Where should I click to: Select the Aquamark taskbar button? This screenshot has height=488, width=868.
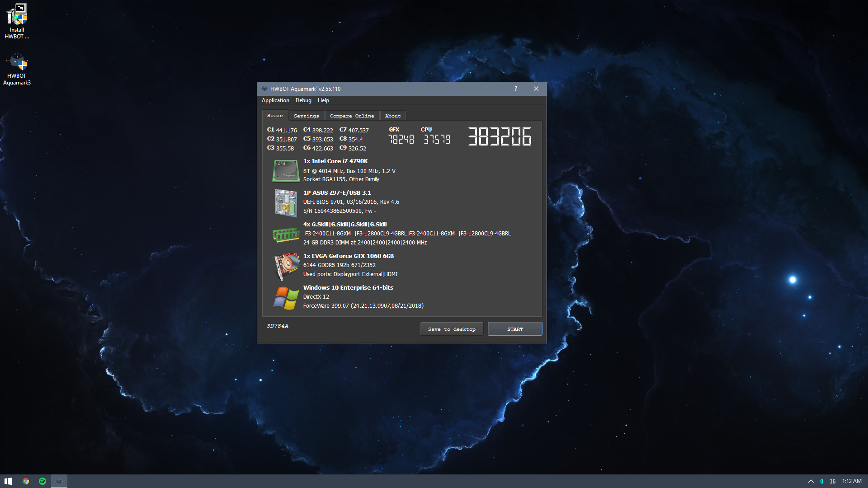(x=59, y=481)
